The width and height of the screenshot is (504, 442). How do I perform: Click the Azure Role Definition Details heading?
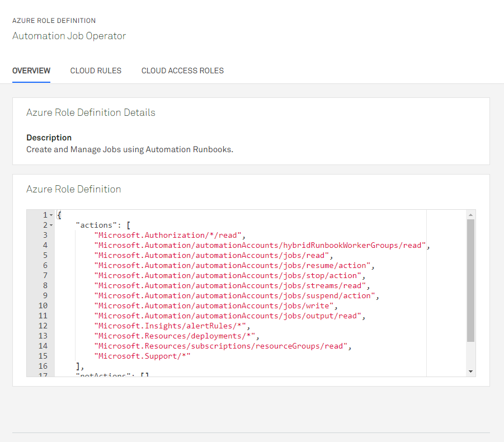[91, 112]
